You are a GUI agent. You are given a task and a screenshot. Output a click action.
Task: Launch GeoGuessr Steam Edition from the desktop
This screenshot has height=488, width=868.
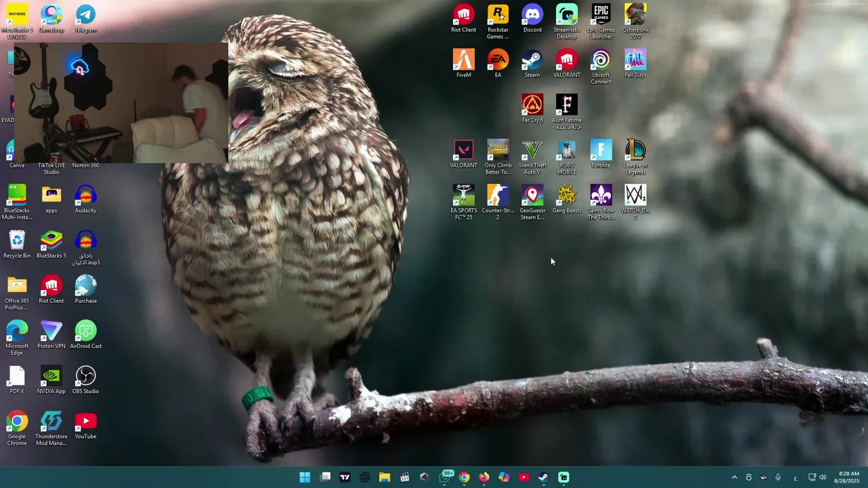pyautogui.click(x=532, y=202)
